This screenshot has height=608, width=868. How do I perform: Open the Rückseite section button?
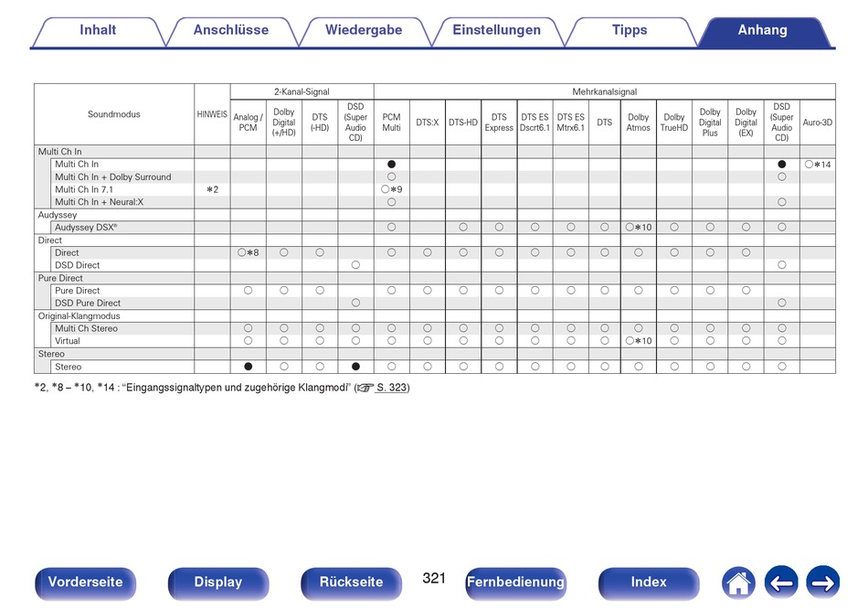pos(352,582)
